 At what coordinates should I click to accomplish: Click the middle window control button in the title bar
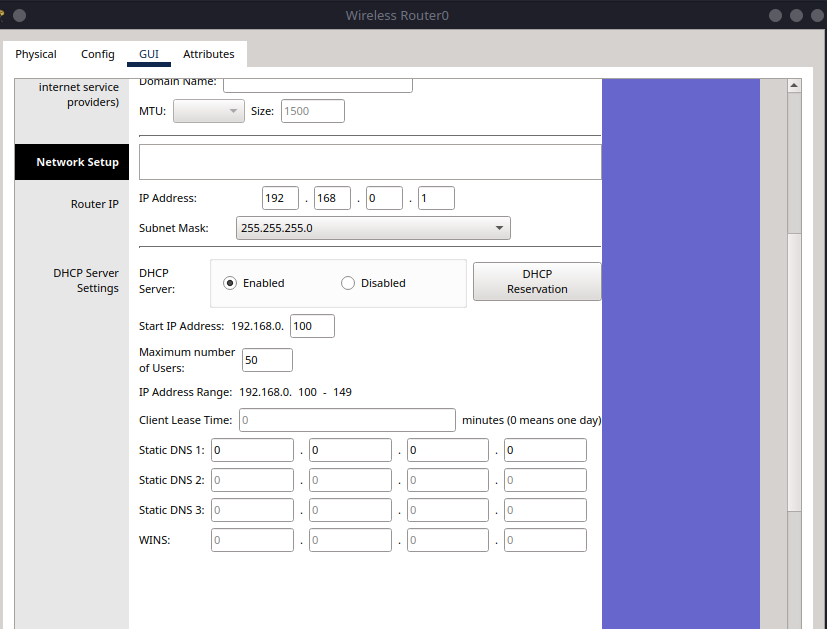click(796, 15)
